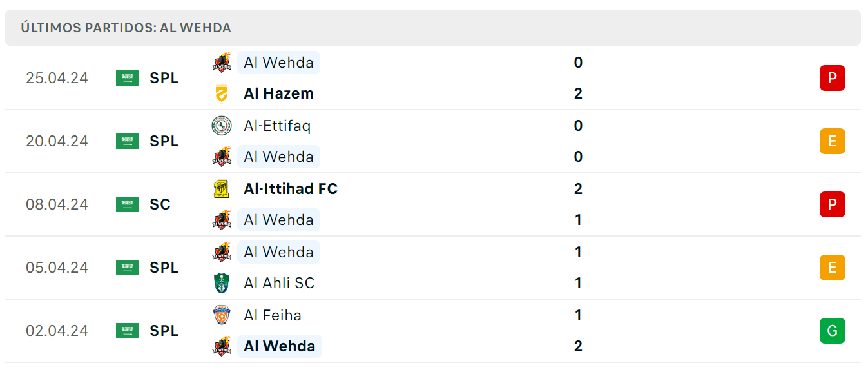Image resolution: width=868 pixels, height=372 pixels.
Task: Open the Al-Ittihad FC team link
Action: tap(291, 189)
